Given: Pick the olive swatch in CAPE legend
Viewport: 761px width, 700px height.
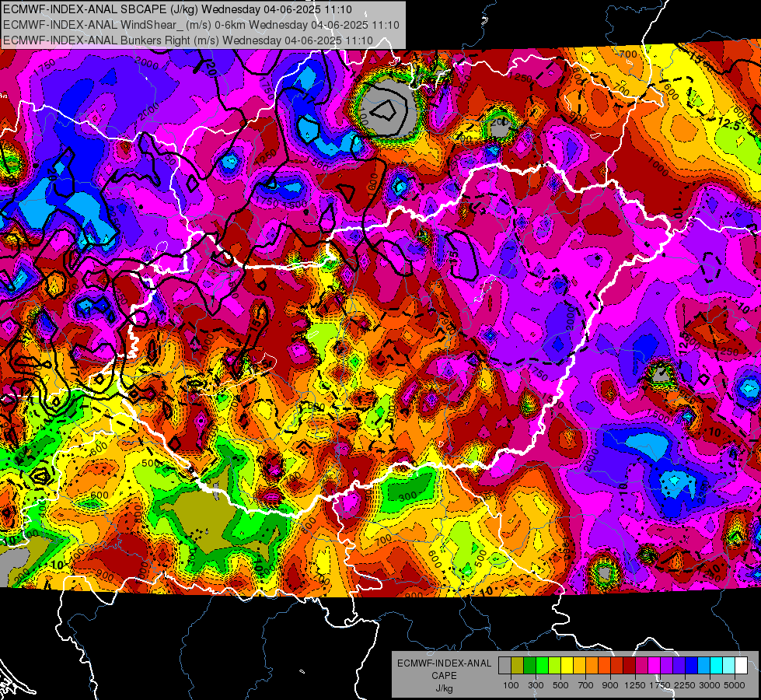Looking at the screenshot, I should pos(518,665).
